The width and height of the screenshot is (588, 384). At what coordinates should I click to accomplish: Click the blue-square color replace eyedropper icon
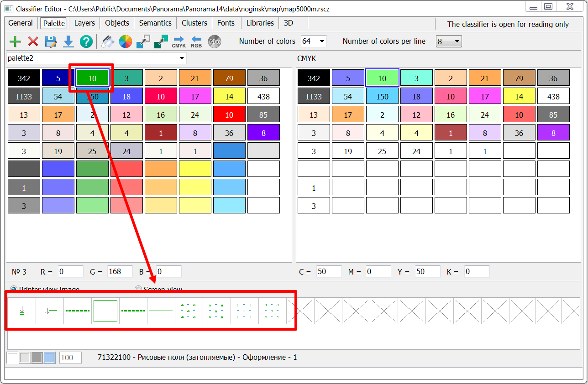[x=143, y=42]
